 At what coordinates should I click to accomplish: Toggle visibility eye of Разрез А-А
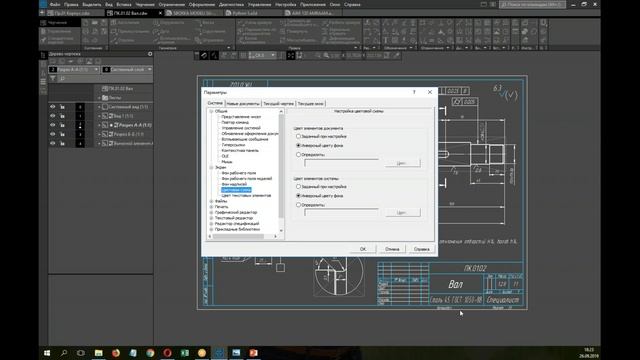[53, 125]
